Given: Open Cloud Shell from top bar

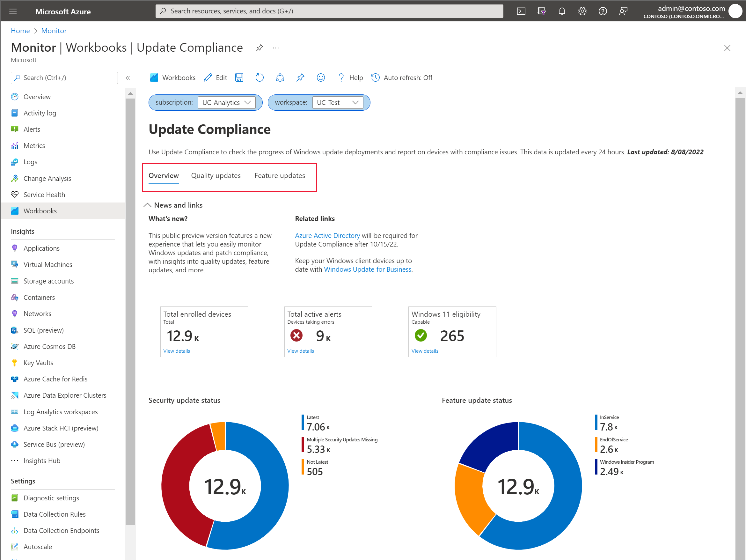Looking at the screenshot, I should click(521, 11).
